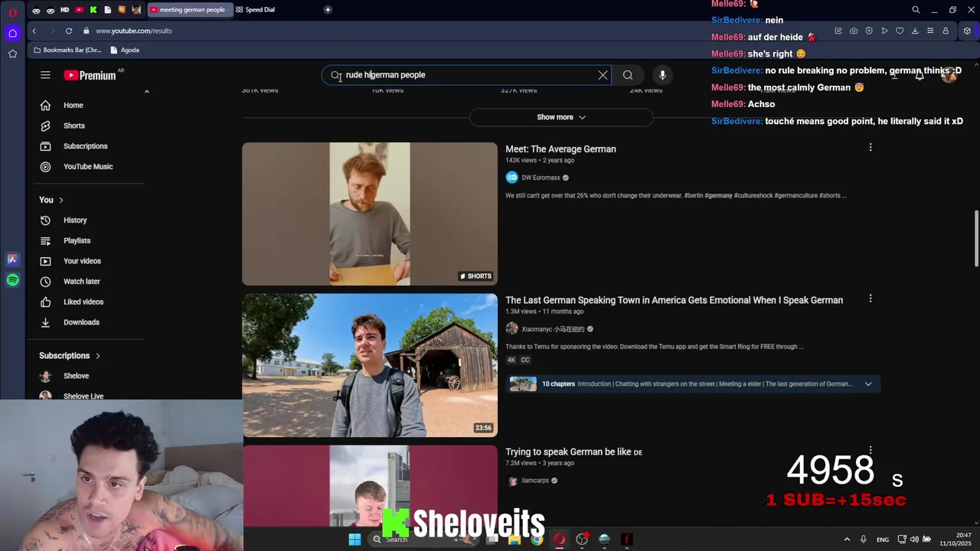Viewport: 980px width, 551px height.
Task: Open the My Flow send icon
Action: tap(884, 31)
